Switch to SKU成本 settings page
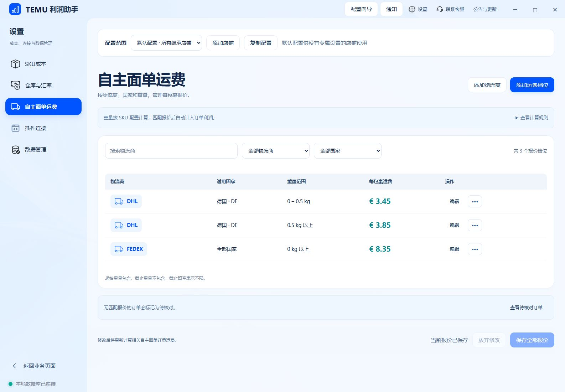 (43, 64)
